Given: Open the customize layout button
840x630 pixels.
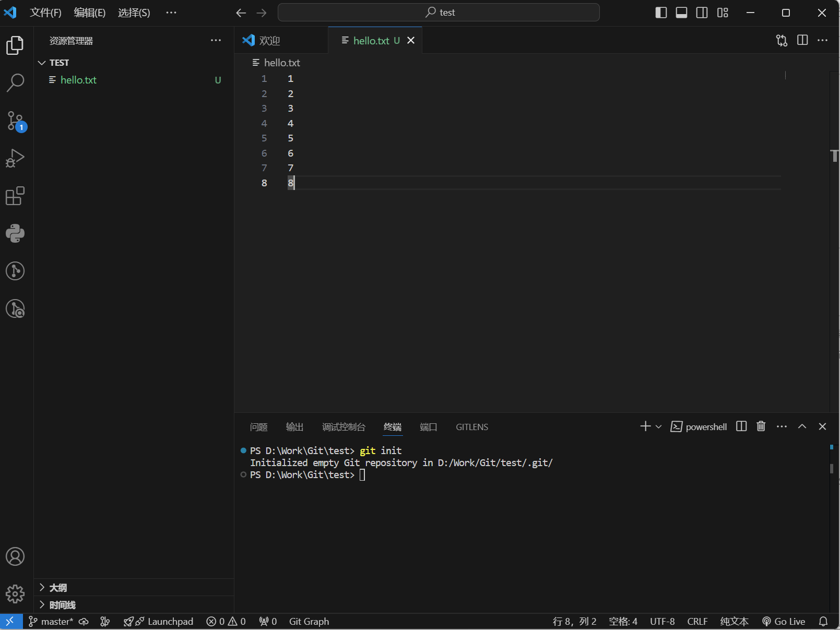Looking at the screenshot, I should click(723, 13).
